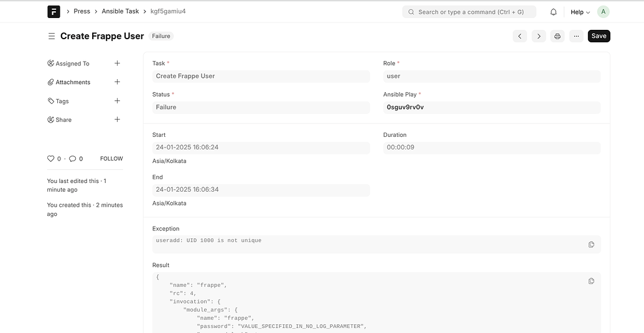Select the Create Frappe User page title
This screenshot has height=333, width=644.
tap(102, 36)
